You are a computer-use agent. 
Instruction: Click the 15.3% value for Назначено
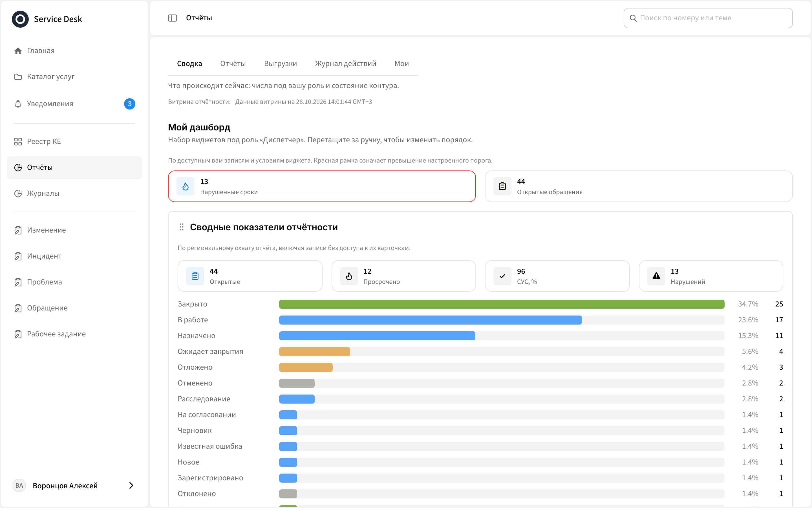coord(748,336)
